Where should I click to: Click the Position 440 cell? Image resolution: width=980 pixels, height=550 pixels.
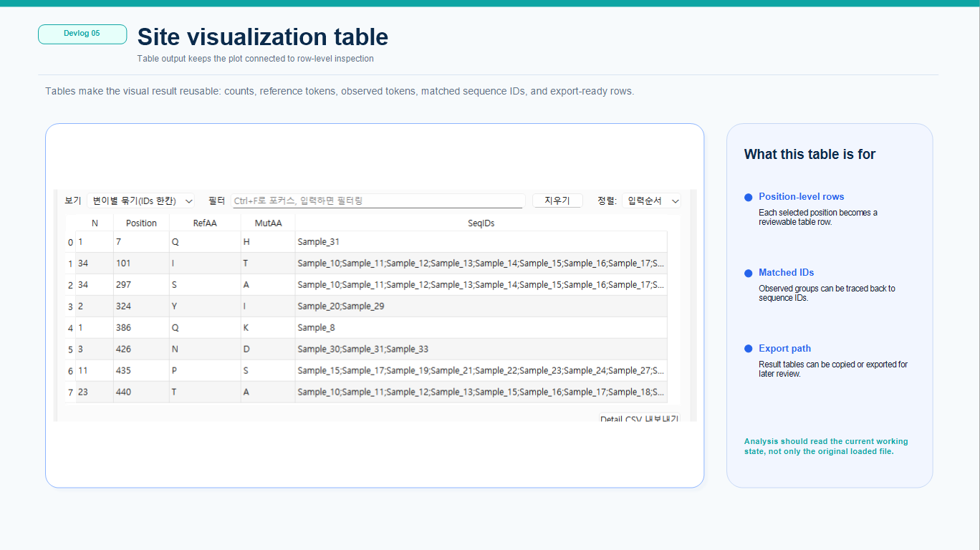pos(141,392)
